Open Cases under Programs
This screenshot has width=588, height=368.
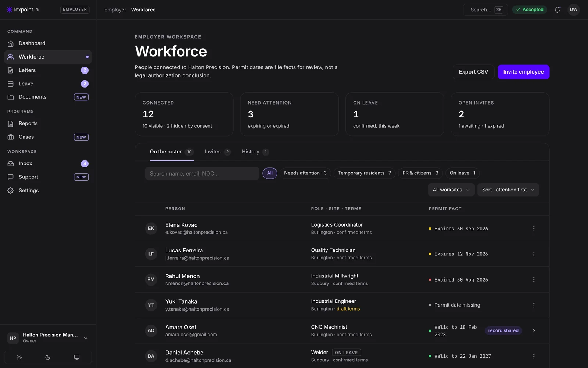(x=48, y=137)
